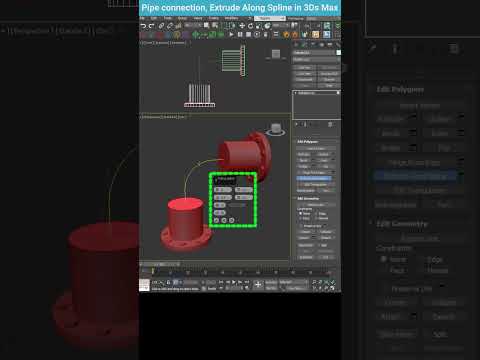Collapse the Edit Polygons rollout header
The height and width of the screenshot is (360, 480).
point(308,142)
